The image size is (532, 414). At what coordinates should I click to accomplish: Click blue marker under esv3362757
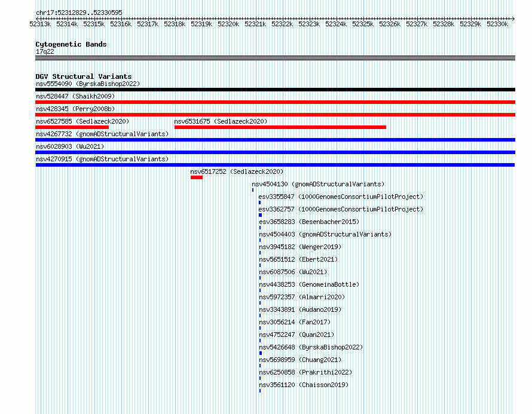[x=260, y=215]
